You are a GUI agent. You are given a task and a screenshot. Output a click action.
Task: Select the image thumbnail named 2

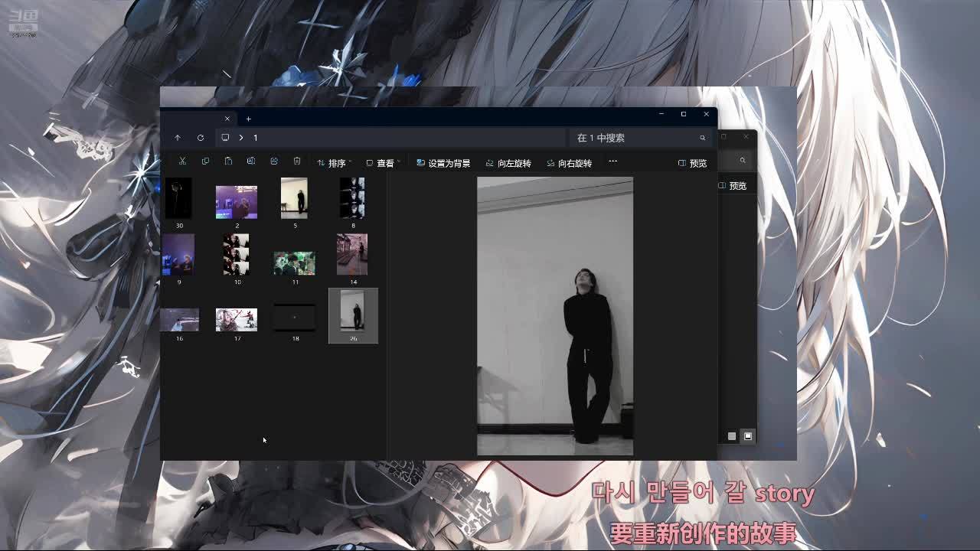[237, 203]
